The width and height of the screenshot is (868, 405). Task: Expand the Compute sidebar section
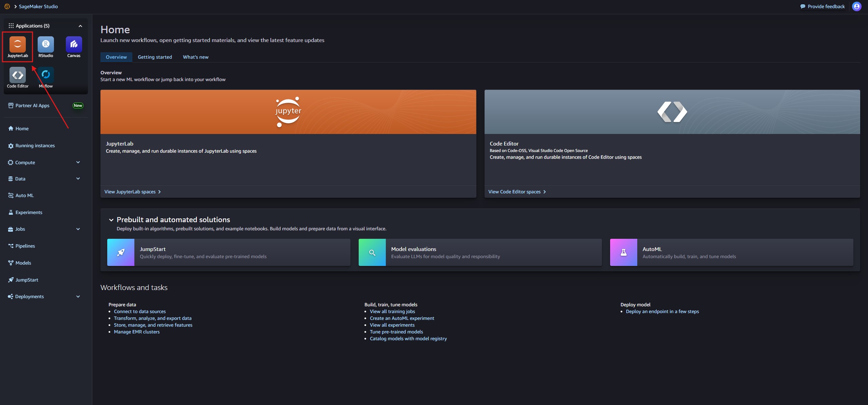[78, 162]
